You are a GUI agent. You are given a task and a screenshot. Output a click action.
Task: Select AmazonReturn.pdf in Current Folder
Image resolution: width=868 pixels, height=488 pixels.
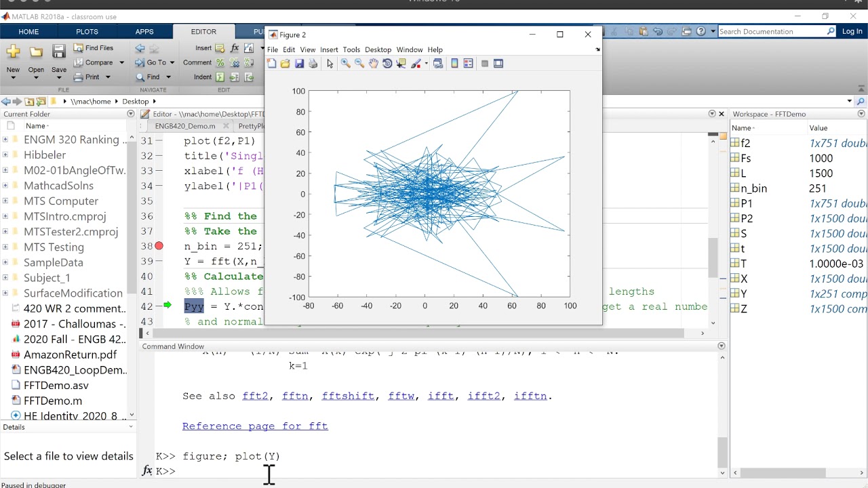(x=70, y=354)
